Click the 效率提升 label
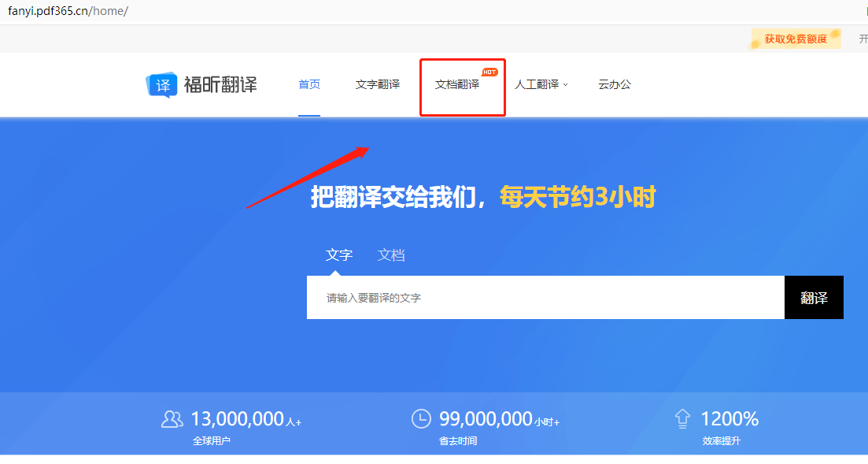 (721, 441)
